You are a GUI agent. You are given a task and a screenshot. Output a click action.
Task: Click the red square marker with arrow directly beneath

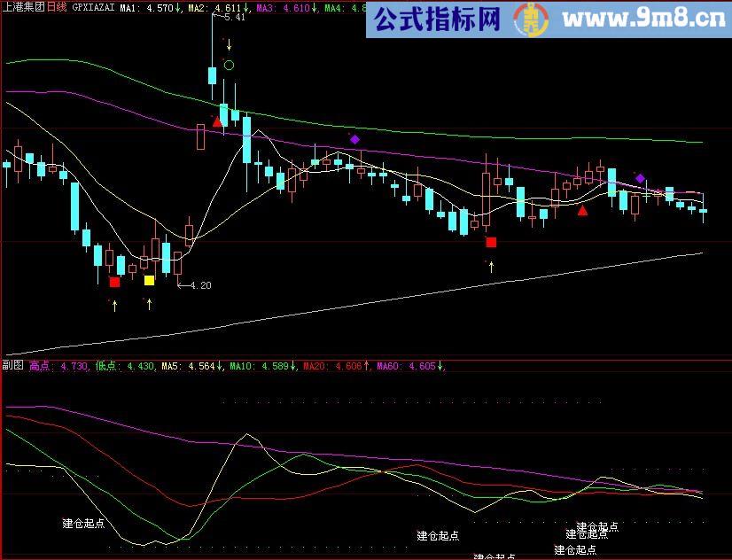point(491,242)
